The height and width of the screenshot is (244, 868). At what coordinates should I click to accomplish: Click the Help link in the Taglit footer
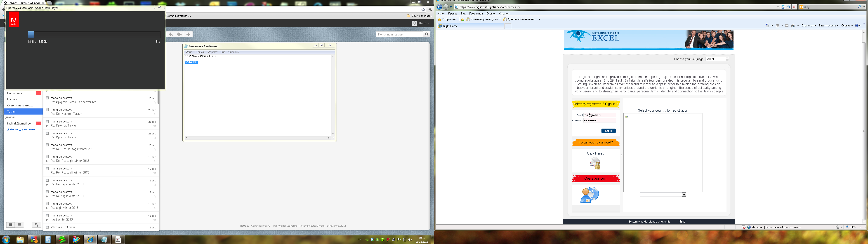pos(682,221)
